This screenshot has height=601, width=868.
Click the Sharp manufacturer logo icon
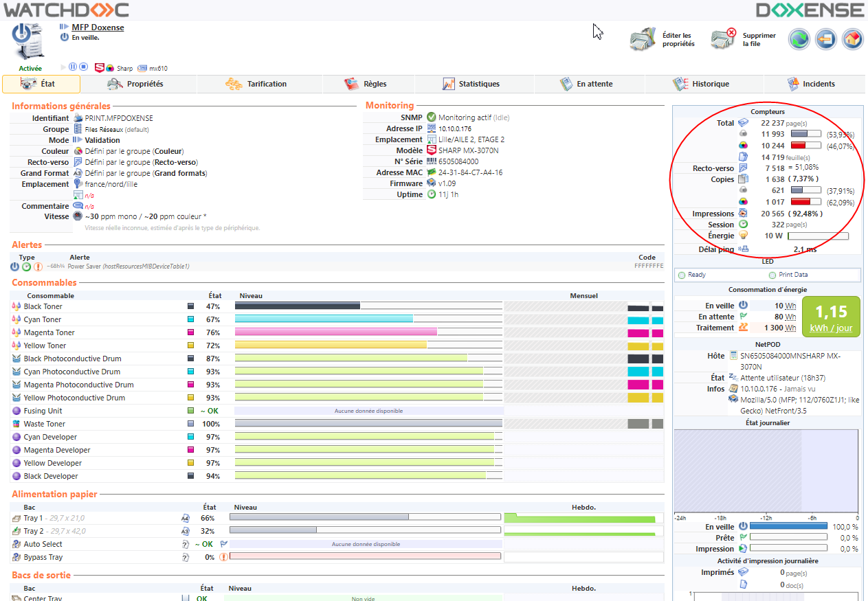pos(98,68)
